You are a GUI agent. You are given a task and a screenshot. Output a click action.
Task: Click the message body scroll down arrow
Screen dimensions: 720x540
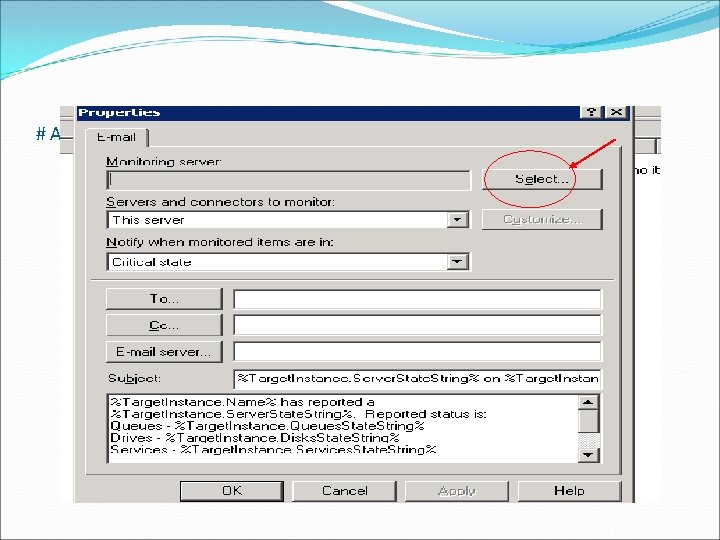pos(589,455)
